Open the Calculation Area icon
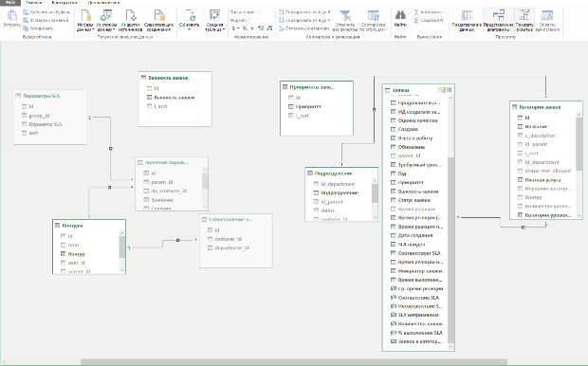Image resolution: width=588 pixels, height=366 pixels. click(547, 16)
